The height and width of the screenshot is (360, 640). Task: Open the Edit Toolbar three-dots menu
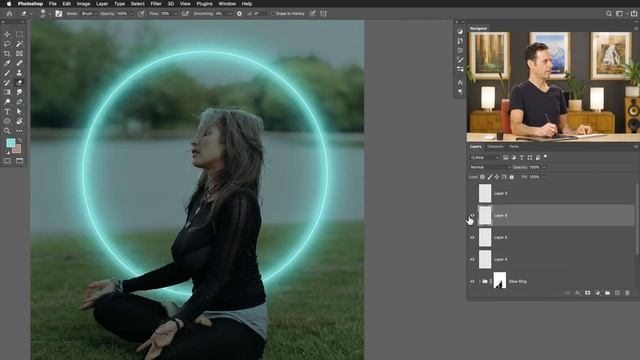pos(19,131)
